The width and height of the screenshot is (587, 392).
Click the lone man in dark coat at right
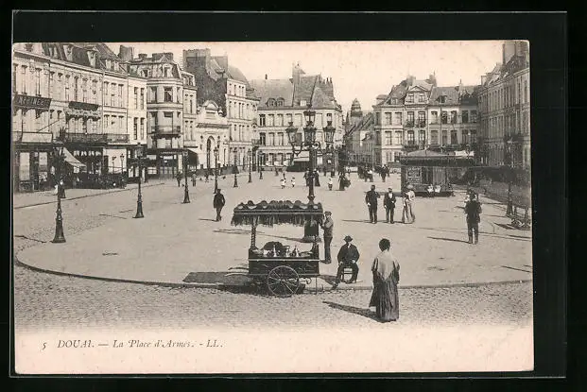[x=473, y=217]
